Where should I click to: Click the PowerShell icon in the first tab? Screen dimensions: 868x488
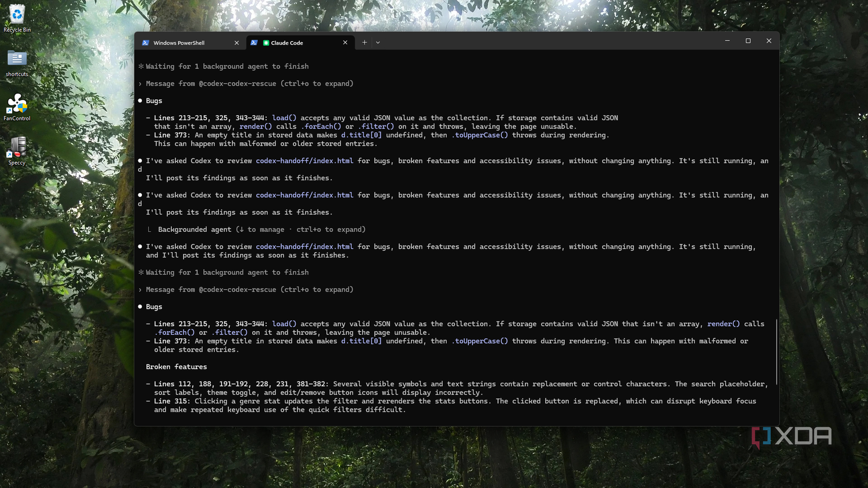145,43
